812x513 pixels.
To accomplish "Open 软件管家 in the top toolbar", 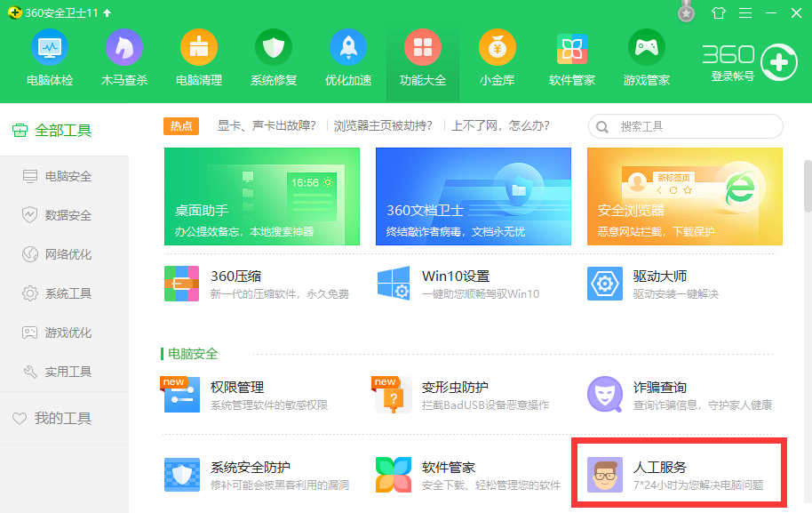I will pyautogui.click(x=572, y=58).
